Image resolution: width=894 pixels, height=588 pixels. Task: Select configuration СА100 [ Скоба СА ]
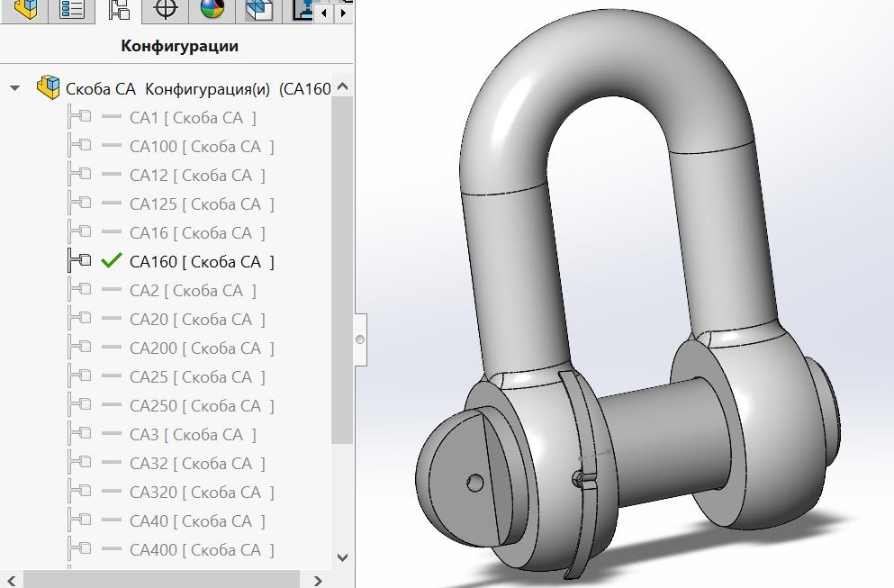tap(202, 147)
